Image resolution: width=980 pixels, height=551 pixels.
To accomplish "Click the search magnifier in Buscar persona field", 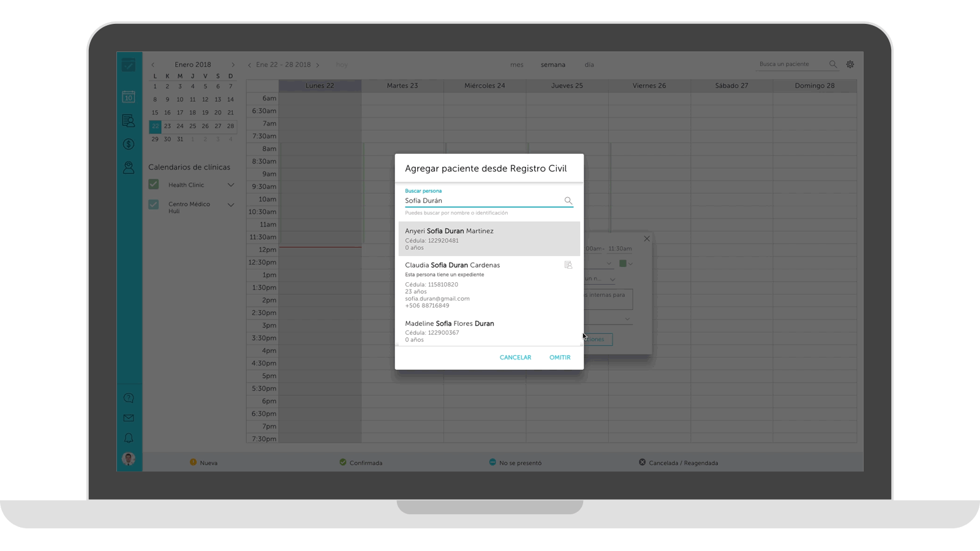I will [x=568, y=201].
